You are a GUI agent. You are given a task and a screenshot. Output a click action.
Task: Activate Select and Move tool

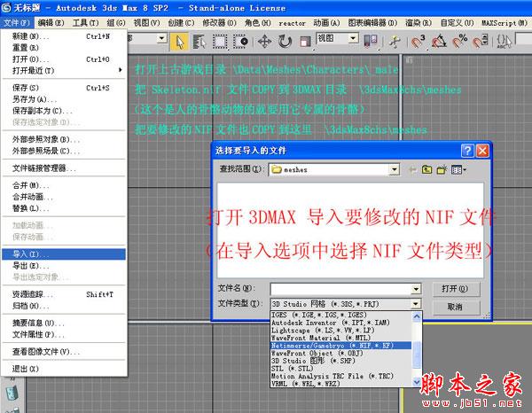coord(264,42)
